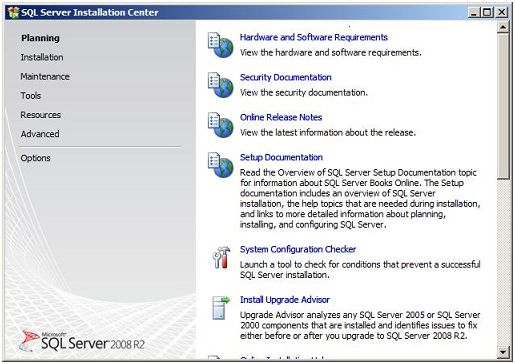The image size is (515, 364).
Task: Click the System Configuration Checker tools icon
Action: coord(221,257)
